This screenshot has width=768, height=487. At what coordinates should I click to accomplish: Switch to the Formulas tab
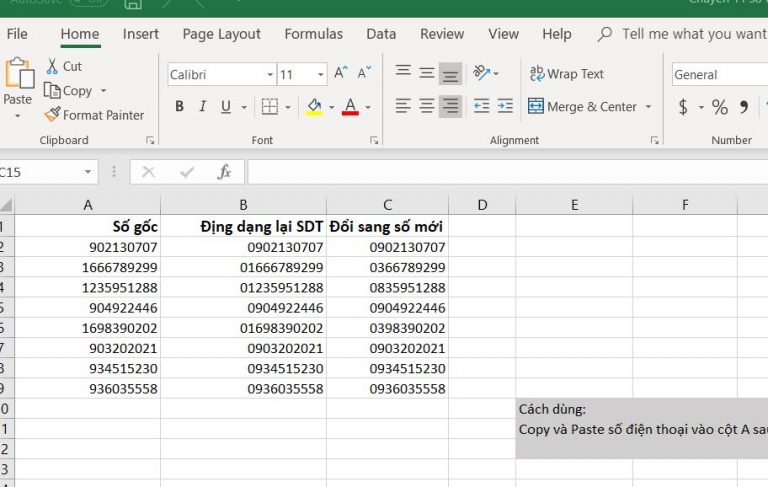313,34
